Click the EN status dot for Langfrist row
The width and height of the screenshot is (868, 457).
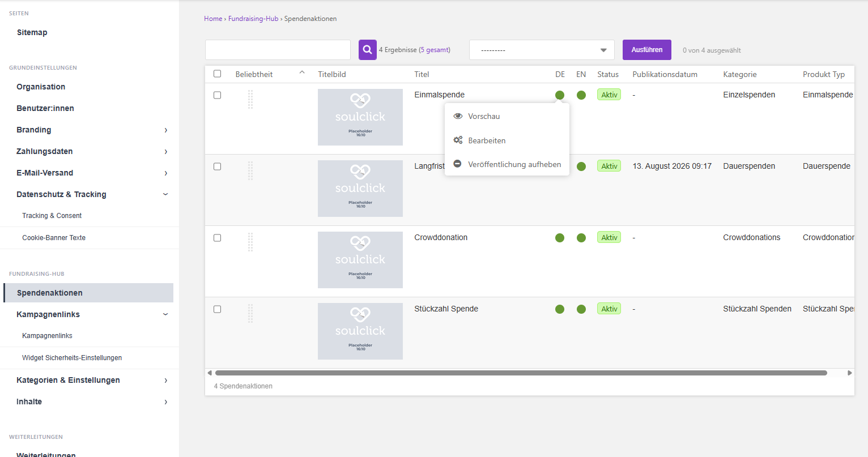click(581, 166)
